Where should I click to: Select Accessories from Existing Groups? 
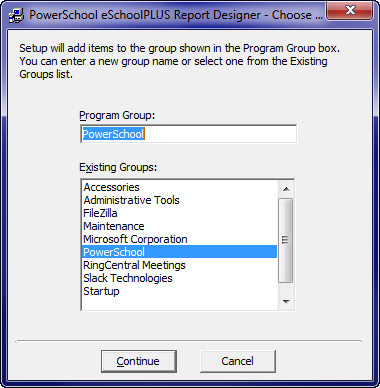pos(179,187)
